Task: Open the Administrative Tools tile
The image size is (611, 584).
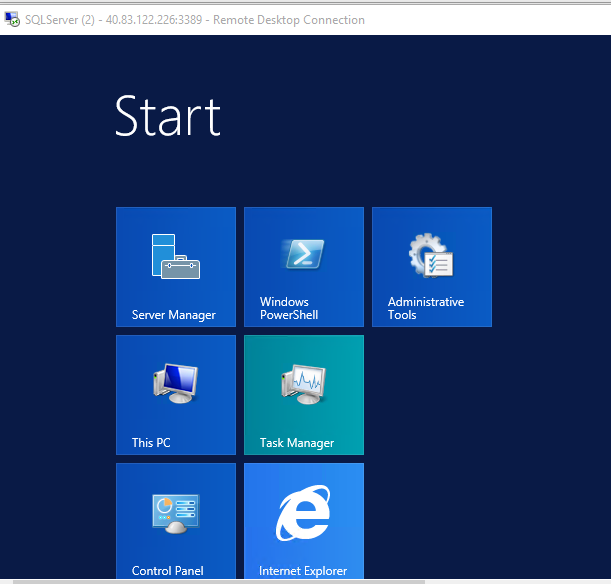Action: [x=432, y=267]
